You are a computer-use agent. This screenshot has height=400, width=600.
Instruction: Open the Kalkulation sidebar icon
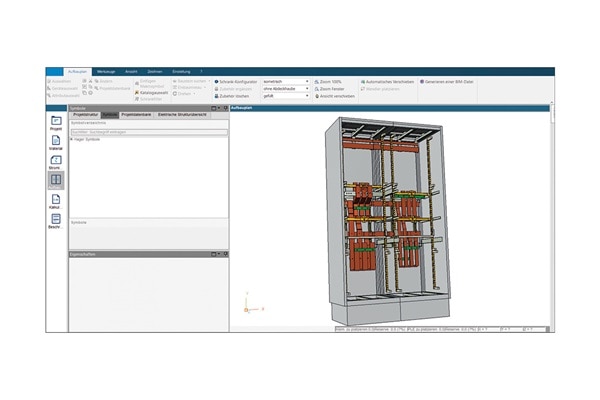click(x=56, y=201)
